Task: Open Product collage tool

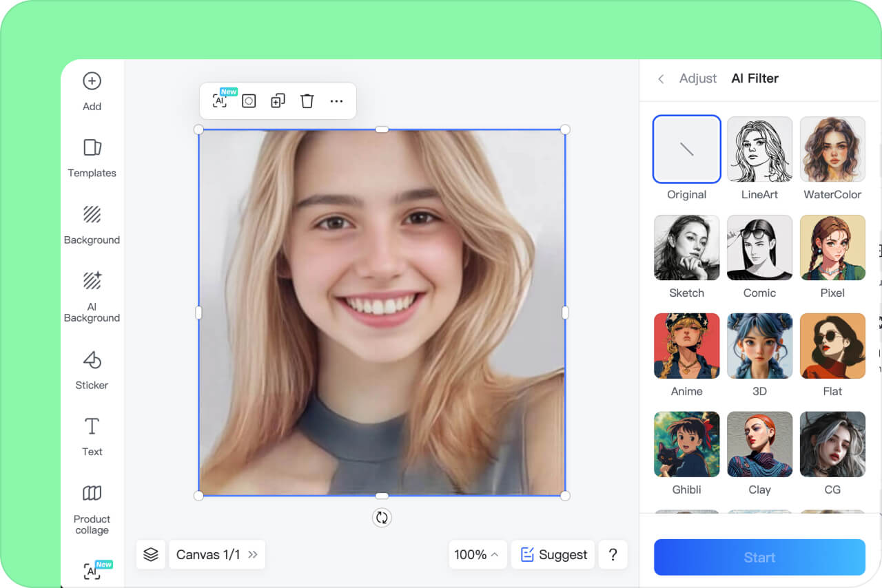Action: coord(92,509)
